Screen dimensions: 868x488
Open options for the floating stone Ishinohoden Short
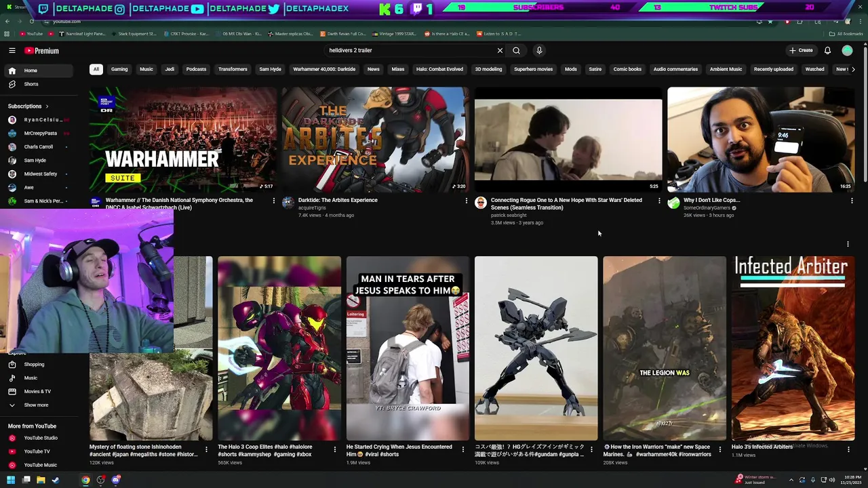click(206, 449)
